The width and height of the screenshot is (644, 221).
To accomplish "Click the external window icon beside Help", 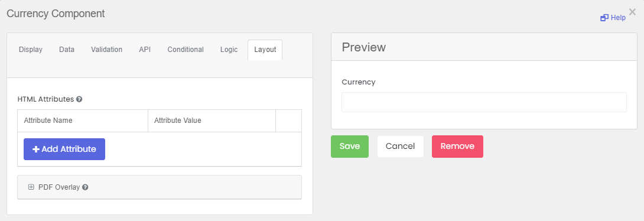I will tap(604, 18).
